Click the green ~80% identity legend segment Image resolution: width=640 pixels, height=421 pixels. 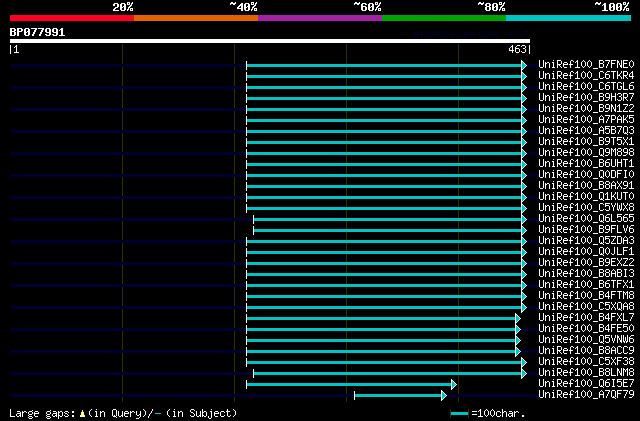444,18
